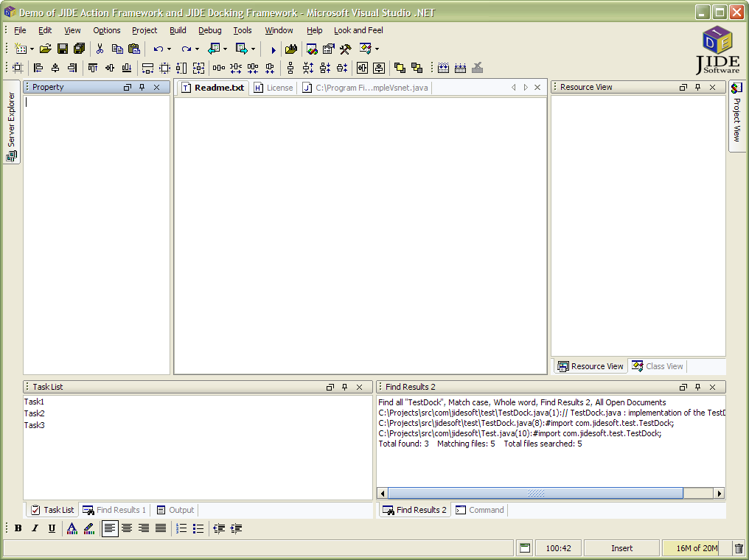Open the Redo dropdown arrow
The width and height of the screenshot is (749, 560).
[x=197, y=49]
